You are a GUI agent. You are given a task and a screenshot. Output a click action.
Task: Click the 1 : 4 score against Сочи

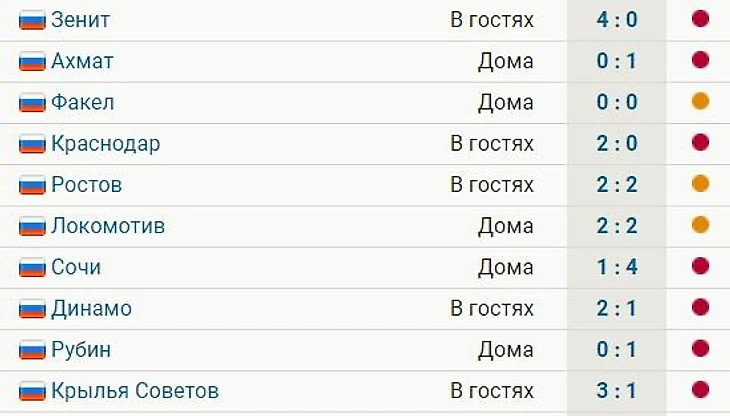tap(616, 267)
